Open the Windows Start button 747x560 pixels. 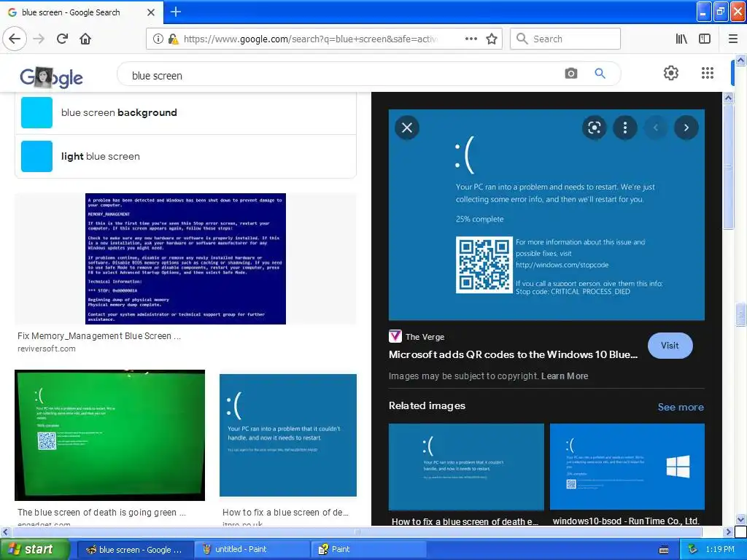(34, 549)
